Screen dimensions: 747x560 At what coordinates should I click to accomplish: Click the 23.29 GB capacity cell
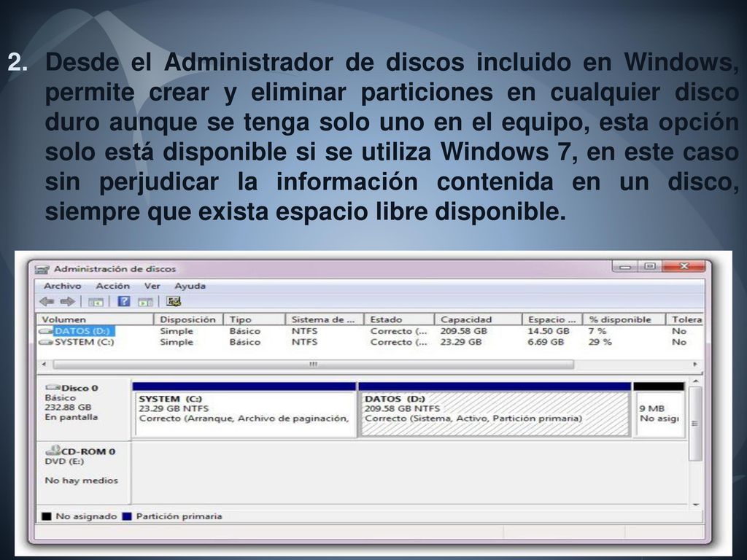(461, 342)
